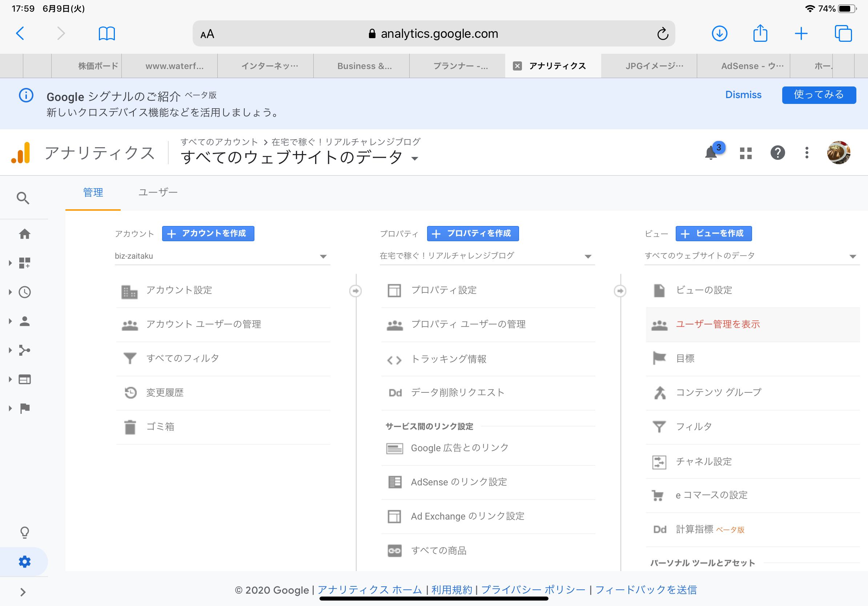Expand the Audience section arrow
Viewport: 868px width, 606px height.
coord(10,321)
